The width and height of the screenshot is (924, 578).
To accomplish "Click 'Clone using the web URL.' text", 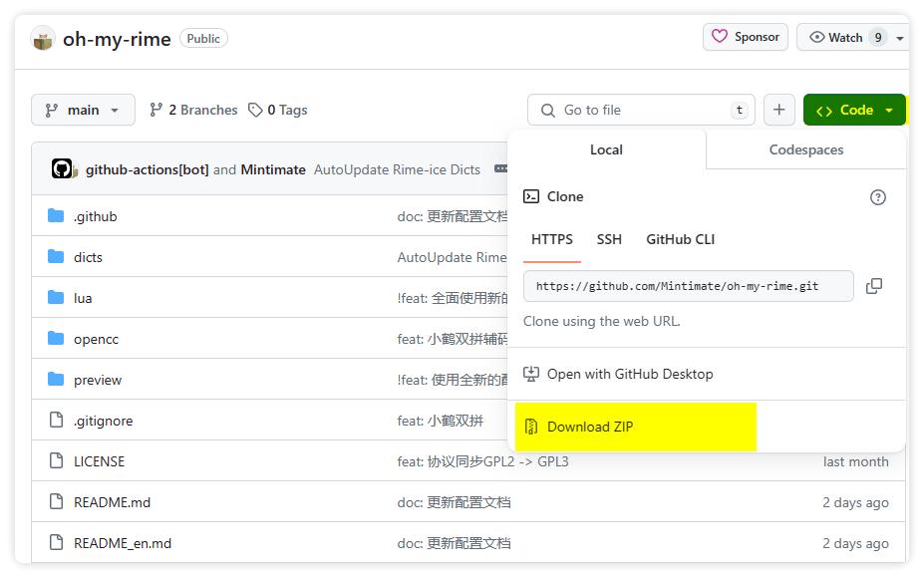I will (602, 321).
